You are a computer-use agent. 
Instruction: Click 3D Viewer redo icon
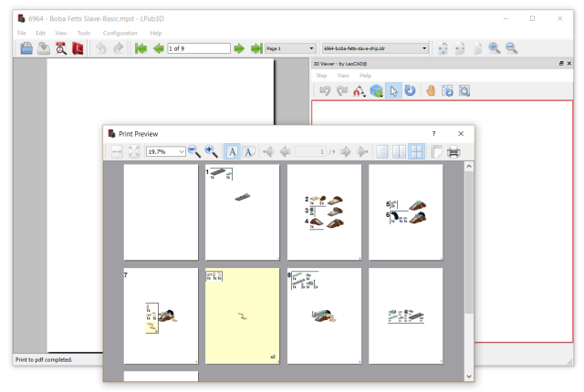342,91
